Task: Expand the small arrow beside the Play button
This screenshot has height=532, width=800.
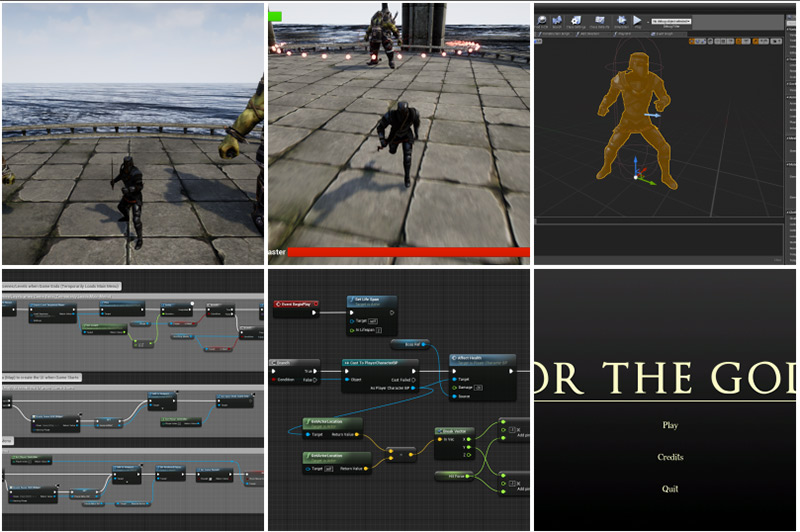Action: point(648,22)
